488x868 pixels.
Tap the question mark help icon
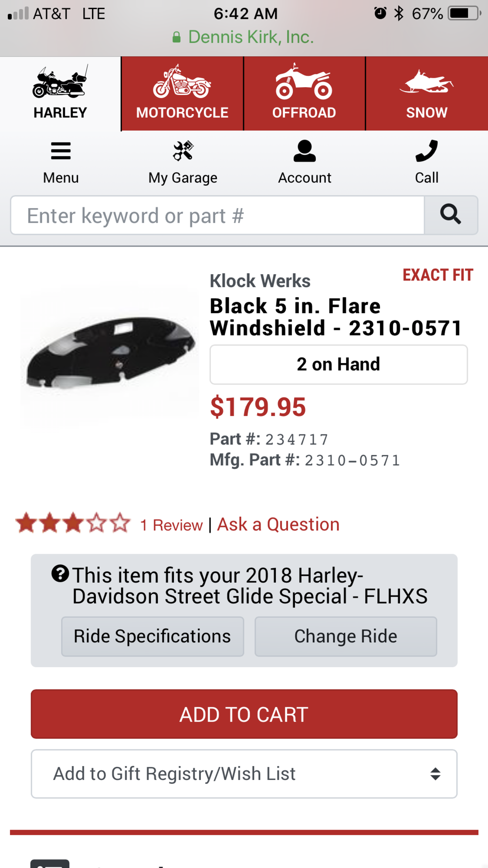pos(60,573)
